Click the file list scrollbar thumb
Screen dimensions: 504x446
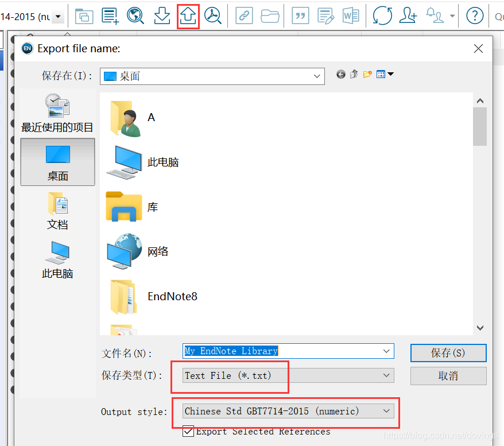(x=480, y=127)
